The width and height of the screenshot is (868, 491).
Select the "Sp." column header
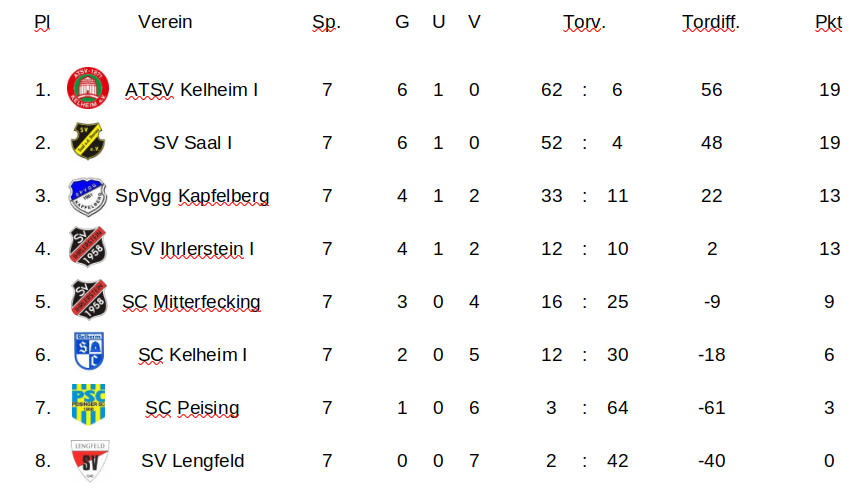pyautogui.click(x=326, y=22)
